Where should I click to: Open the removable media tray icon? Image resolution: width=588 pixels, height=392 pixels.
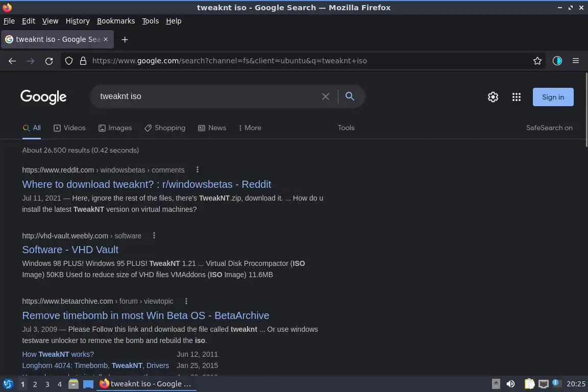click(x=496, y=384)
